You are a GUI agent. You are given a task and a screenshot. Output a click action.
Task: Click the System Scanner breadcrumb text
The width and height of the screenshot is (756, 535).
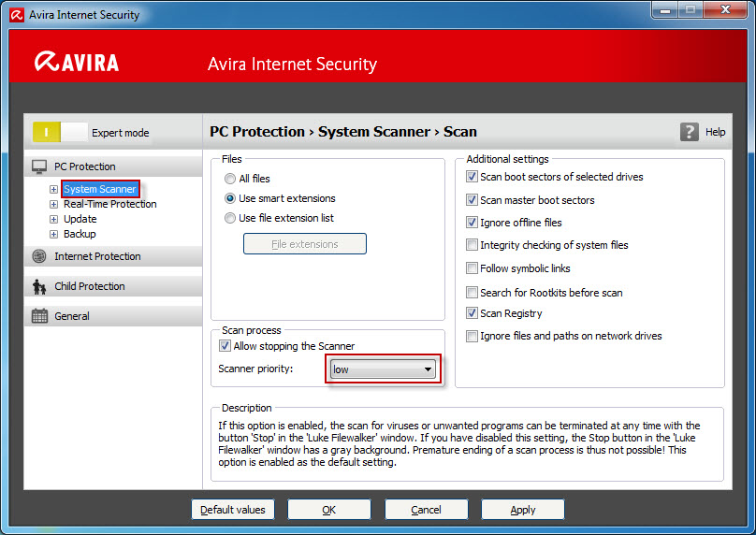374,132
